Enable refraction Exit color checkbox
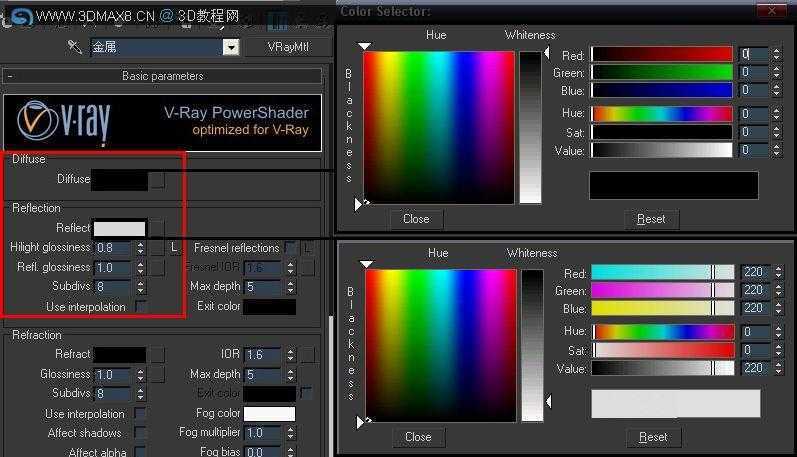Viewport: 797px width, 457px height. tap(305, 392)
